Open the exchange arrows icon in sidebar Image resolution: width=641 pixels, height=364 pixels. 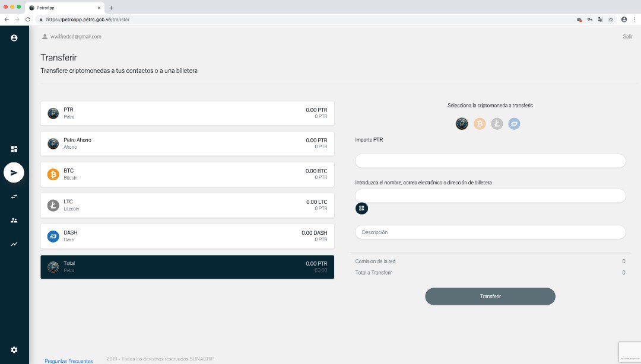pos(14,196)
